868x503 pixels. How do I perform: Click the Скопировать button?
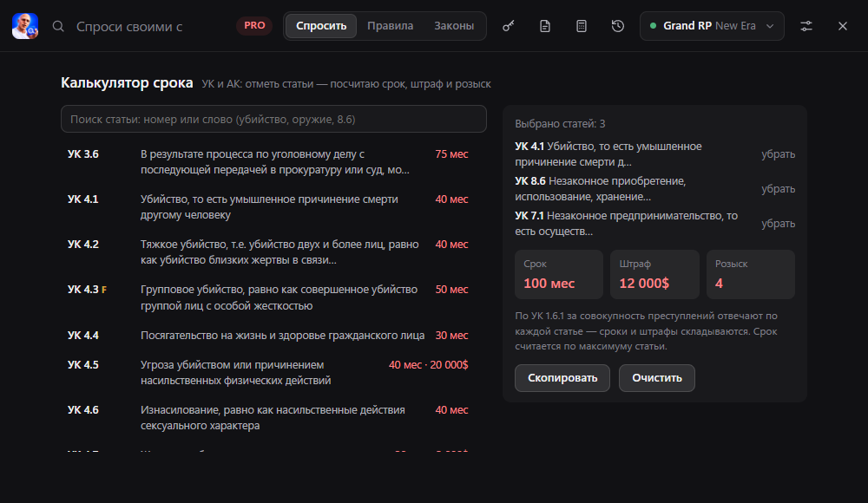point(562,378)
